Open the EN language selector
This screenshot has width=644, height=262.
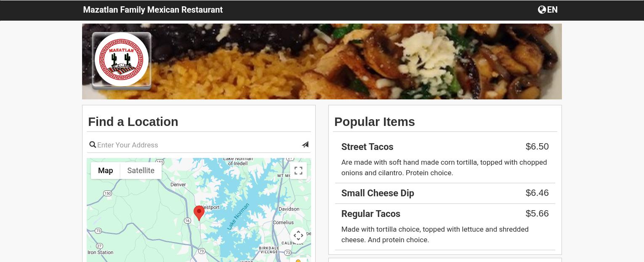pyautogui.click(x=548, y=10)
